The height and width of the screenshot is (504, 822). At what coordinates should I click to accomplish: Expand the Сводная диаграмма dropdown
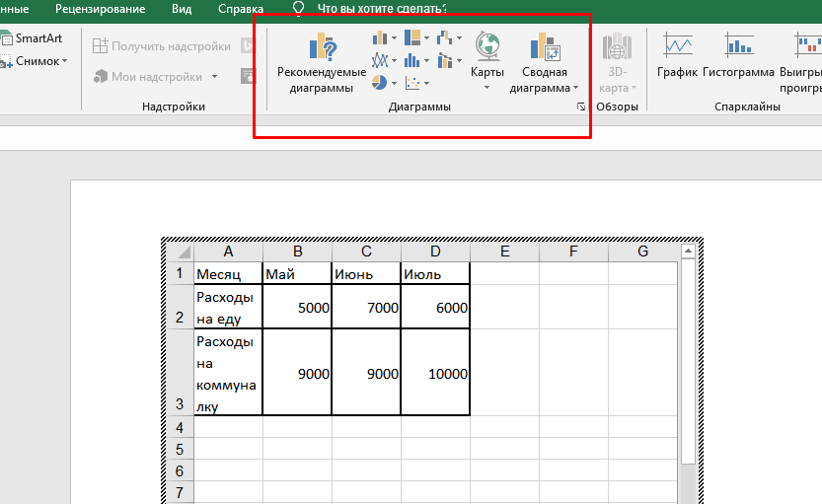pos(575,88)
